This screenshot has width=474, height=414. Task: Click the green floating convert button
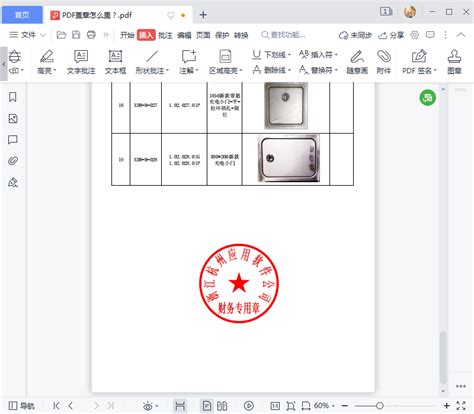(x=428, y=98)
